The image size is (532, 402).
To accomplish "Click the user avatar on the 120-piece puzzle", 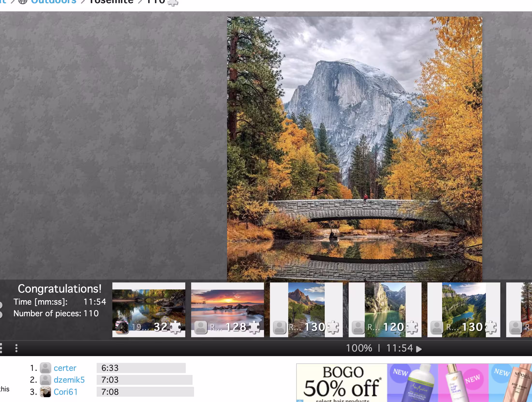I will click(x=358, y=327).
